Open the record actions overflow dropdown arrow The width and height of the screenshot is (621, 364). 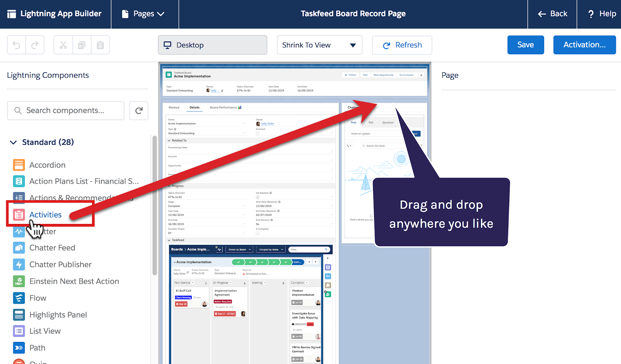tap(421, 75)
